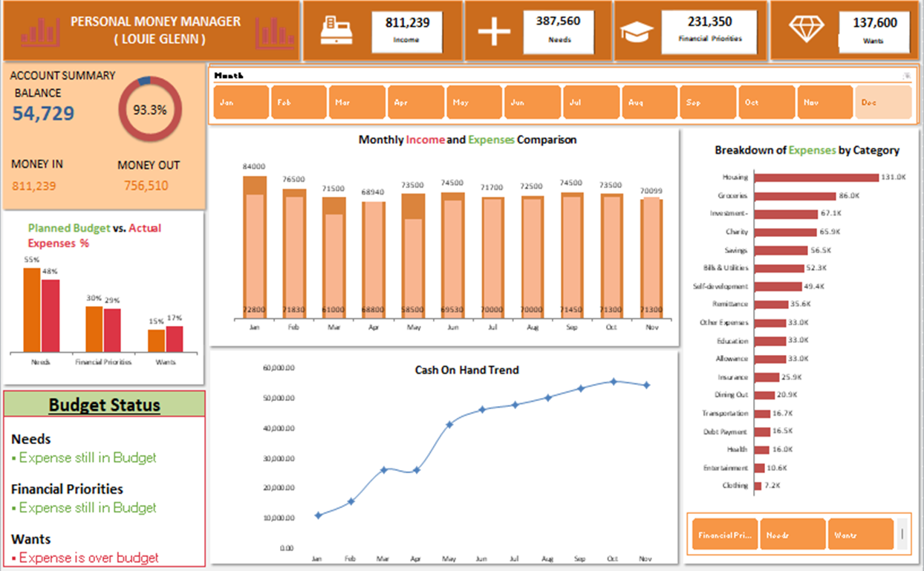Select Jul in the Month slicer
The image size is (924, 571).
pos(590,102)
